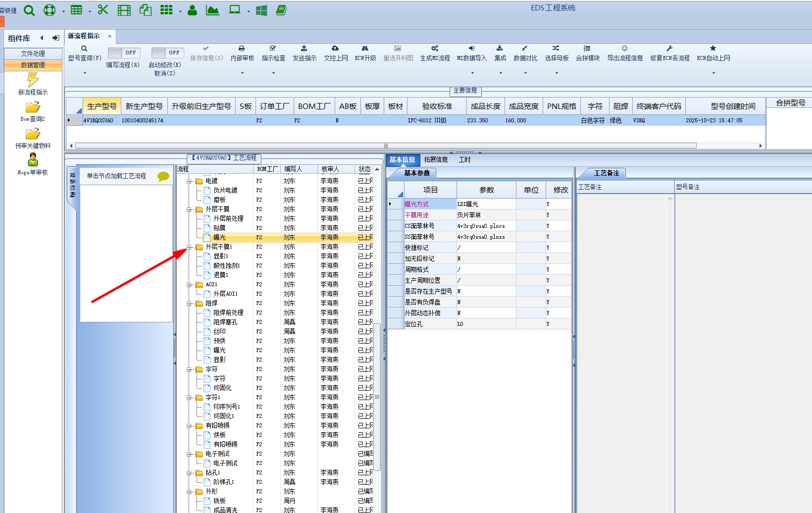
Task: Collapse the 电镀 tree folder
Action: [x=189, y=181]
